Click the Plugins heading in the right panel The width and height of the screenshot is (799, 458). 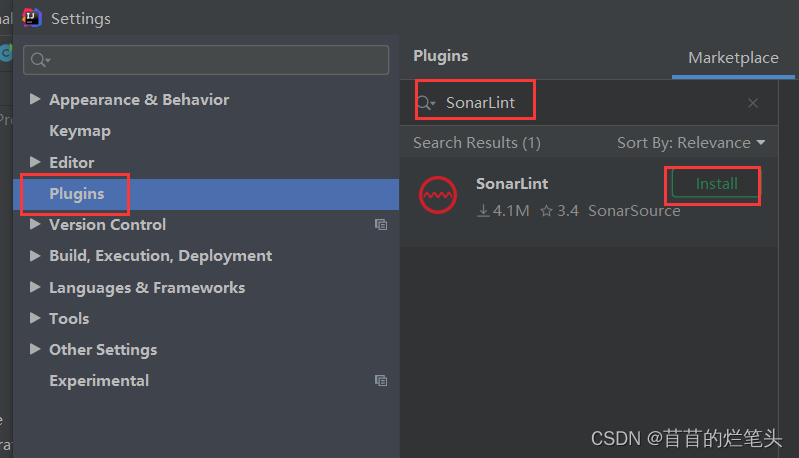click(x=441, y=56)
